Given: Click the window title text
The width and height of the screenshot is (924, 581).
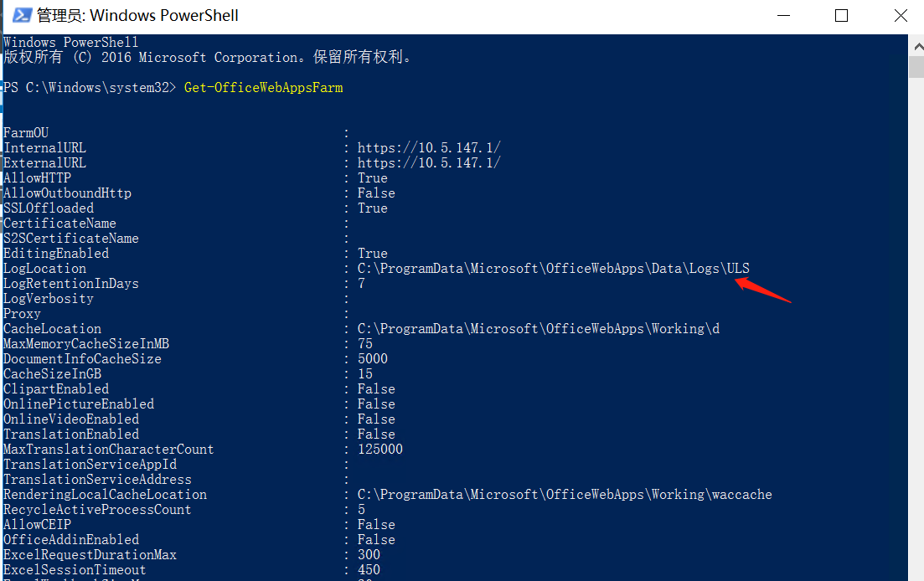Looking at the screenshot, I should point(137,15).
